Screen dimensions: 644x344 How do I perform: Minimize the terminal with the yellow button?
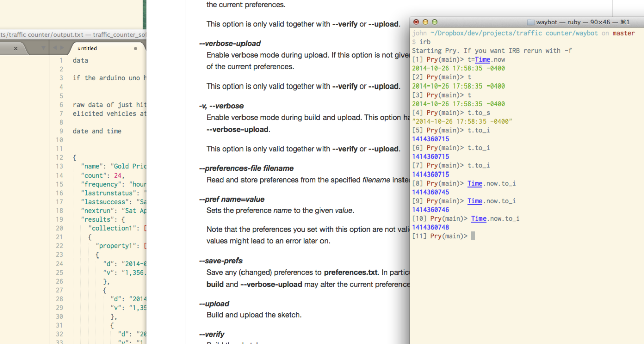(x=425, y=22)
